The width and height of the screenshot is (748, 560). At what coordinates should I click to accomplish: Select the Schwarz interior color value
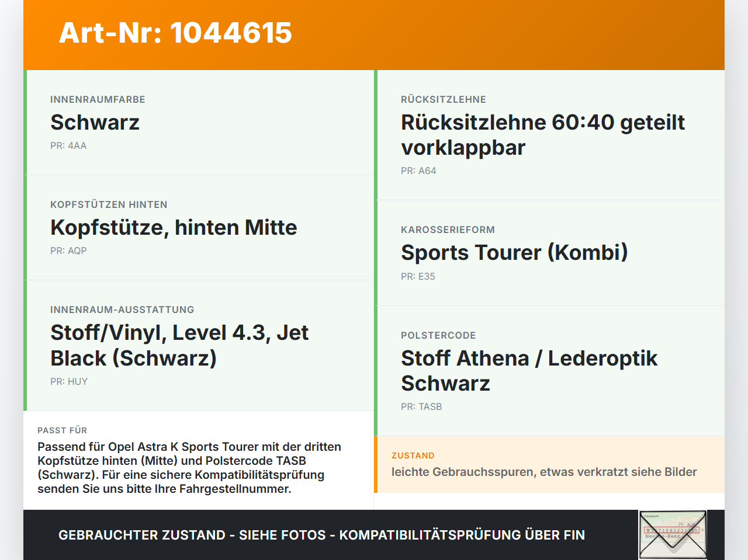click(x=95, y=122)
